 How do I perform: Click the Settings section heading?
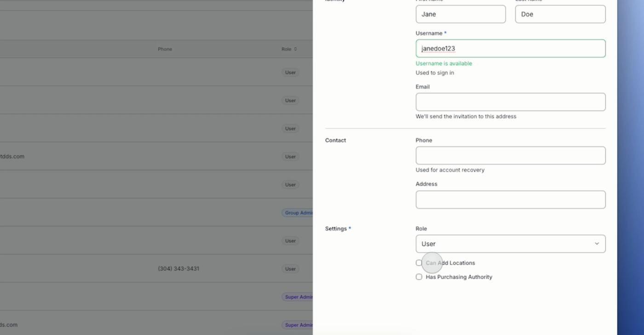(x=336, y=229)
